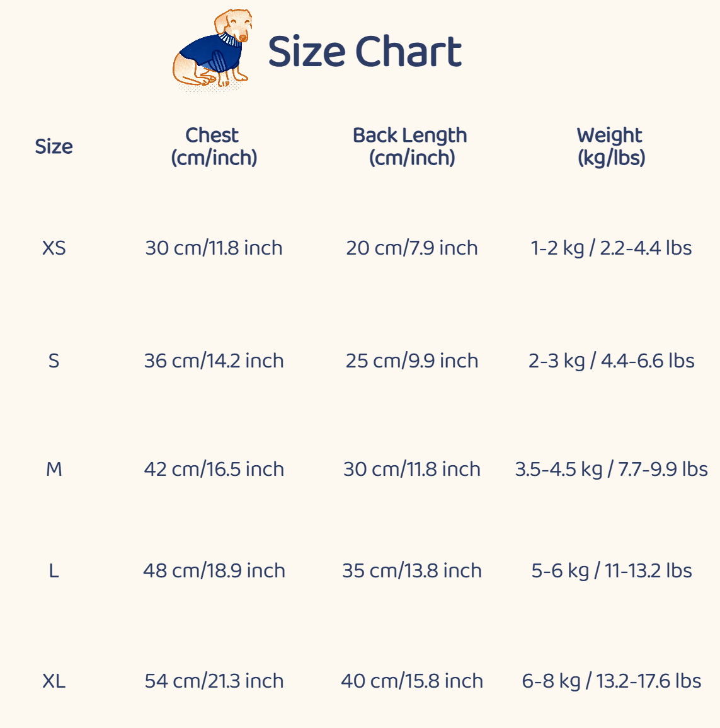
Task: Select the Size column header
Action: [x=54, y=146]
